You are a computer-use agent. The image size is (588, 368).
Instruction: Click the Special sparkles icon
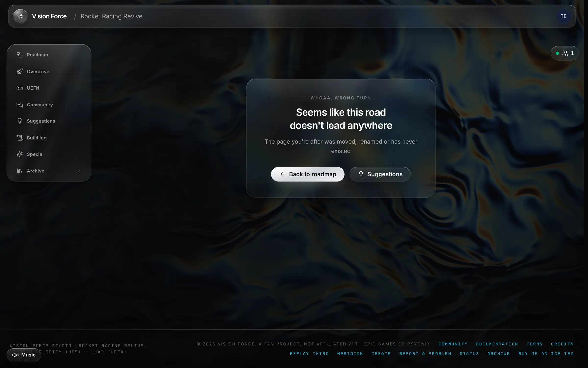[x=20, y=154]
